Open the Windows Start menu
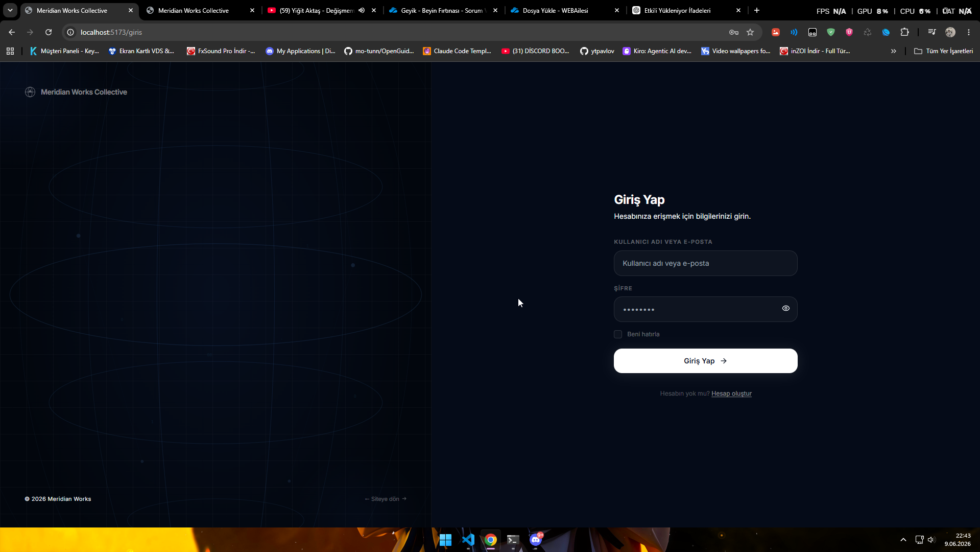The width and height of the screenshot is (980, 552). coord(445,540)
